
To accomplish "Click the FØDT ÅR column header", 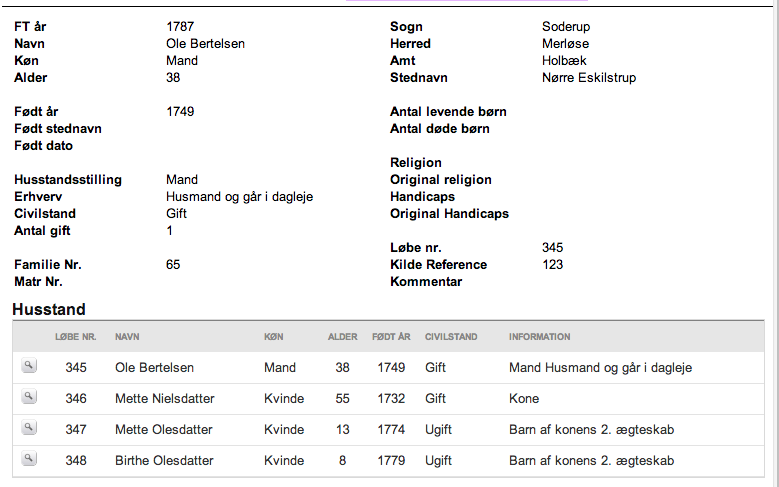I will (x=391, y=337).
